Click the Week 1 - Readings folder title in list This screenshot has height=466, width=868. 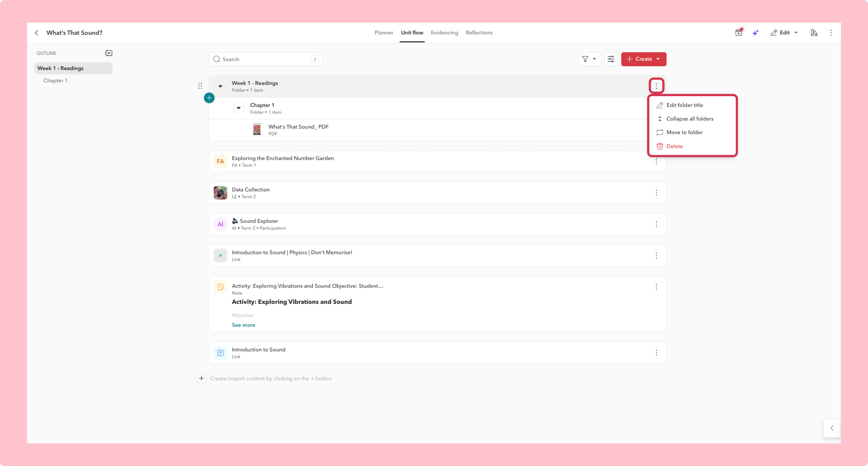(x=255, y=83)
